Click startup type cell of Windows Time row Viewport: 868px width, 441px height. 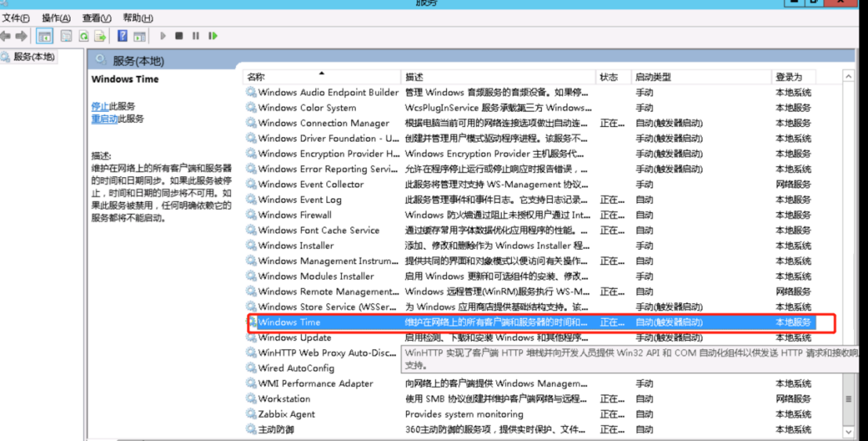click(669, 322)
